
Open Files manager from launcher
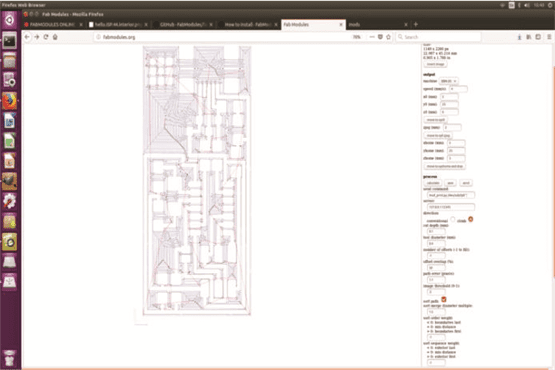click(x=10, y=61)
